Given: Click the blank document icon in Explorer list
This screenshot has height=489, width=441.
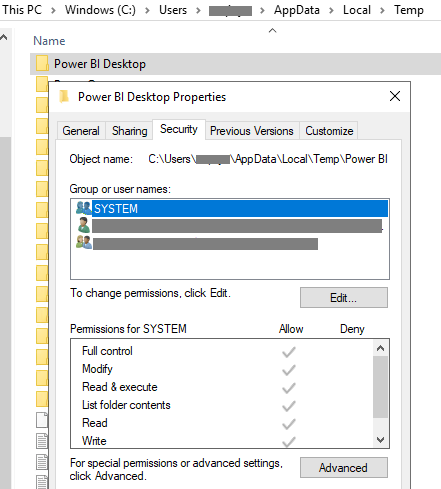Looking at the screenshot, I should [x=42, y=420].
